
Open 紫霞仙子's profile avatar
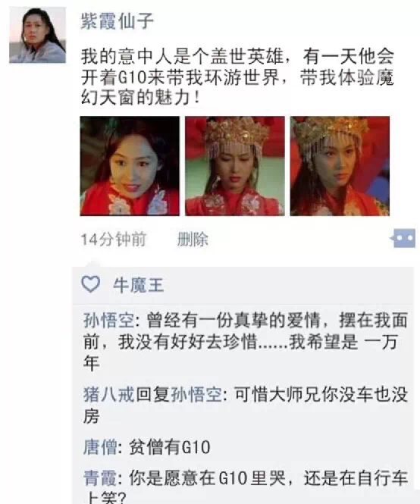[38, 34]
